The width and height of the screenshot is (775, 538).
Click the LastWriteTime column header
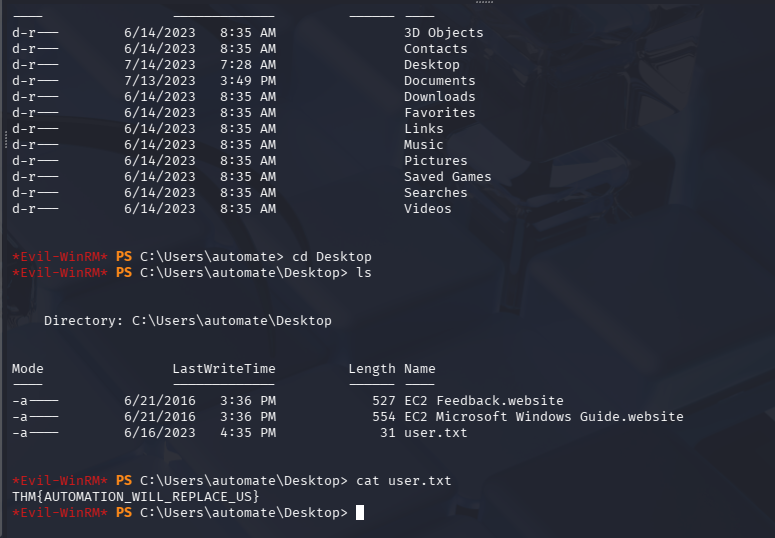(x=223, y=369)
